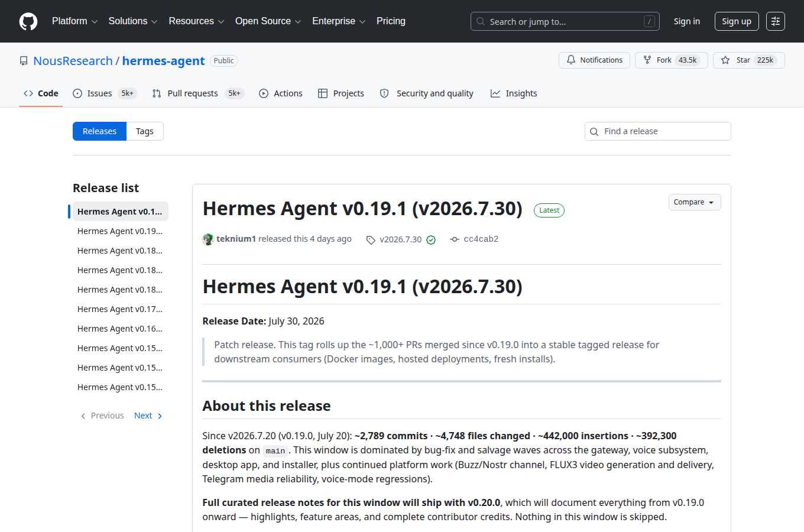Click the Fork icon
The height and width of the screenshot is (532, 804).
[647, 60]
